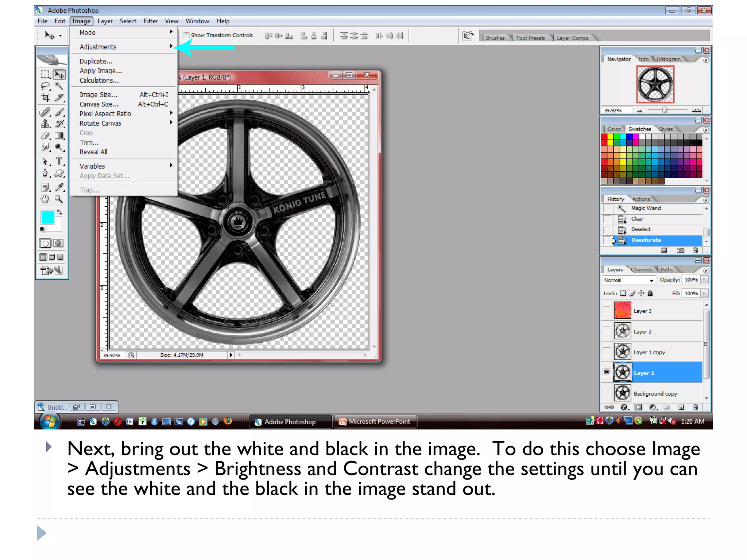Click the 39.92% zoom field in document window
The height and width of the screenshot is (560, 747).
tap(112, 355)
